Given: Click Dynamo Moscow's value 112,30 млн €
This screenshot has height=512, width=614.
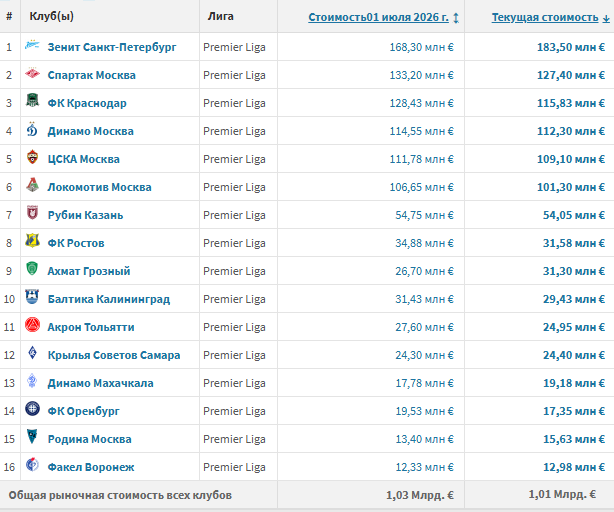Looking at the screenshot, I should (571, 131).
